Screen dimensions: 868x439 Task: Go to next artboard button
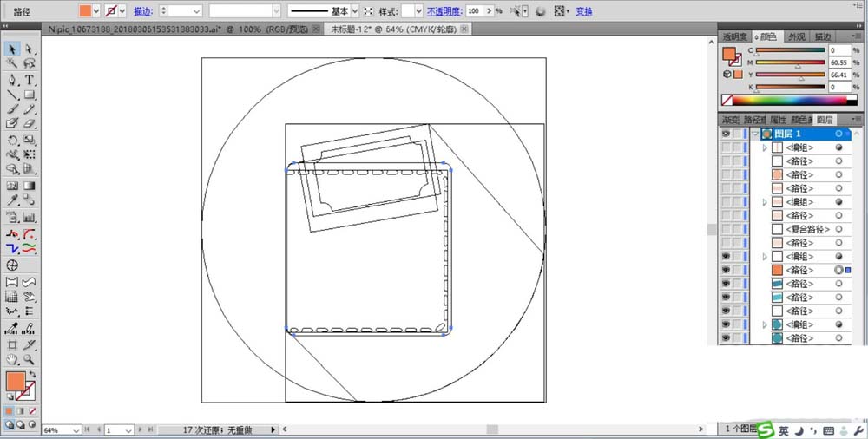tap(141, 429)
